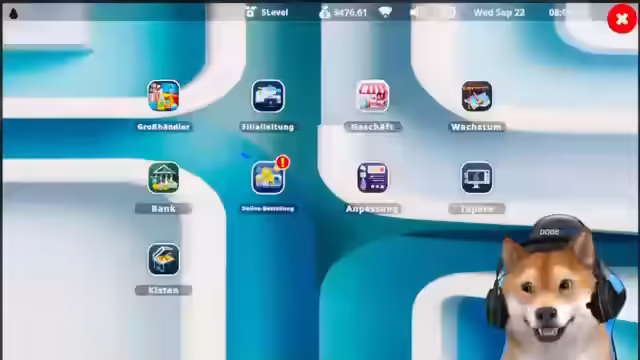Click the 'Bank' label

(x=163, y=209)
